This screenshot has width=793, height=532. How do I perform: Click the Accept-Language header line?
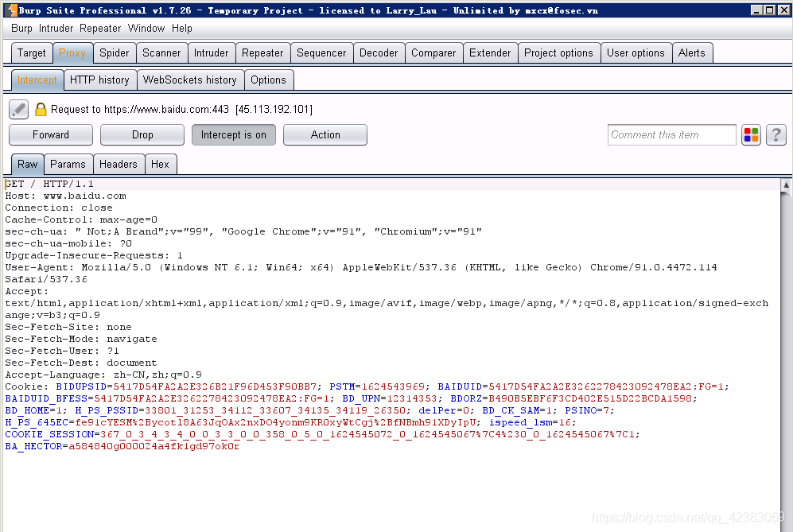103,375
